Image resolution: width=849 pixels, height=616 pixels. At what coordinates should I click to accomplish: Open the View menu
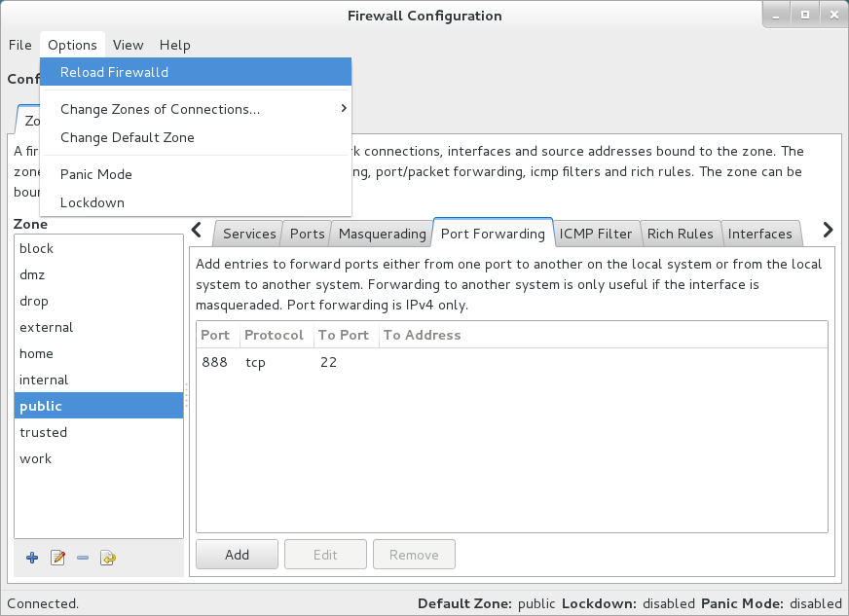coord(128,45)
